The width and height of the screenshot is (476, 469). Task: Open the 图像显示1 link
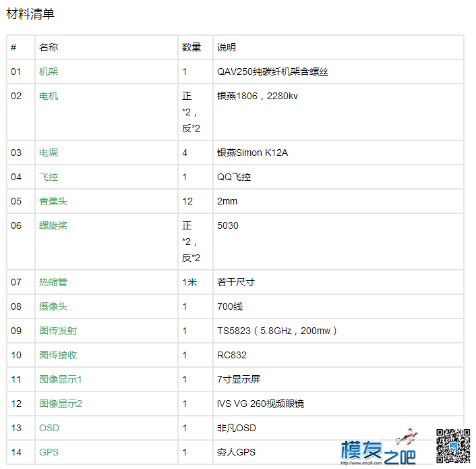61,379
